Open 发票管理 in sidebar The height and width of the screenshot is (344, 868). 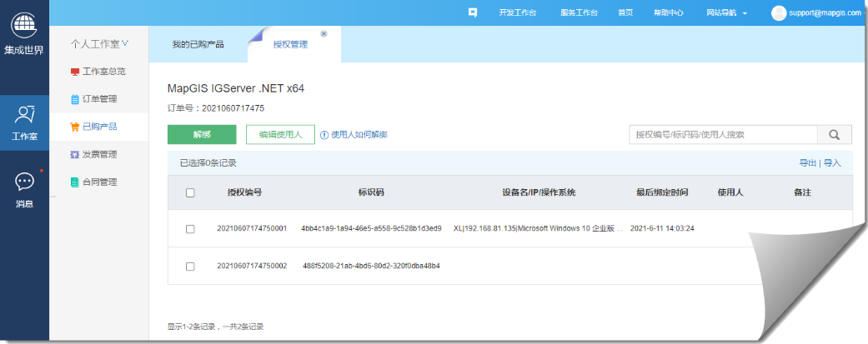98,155
